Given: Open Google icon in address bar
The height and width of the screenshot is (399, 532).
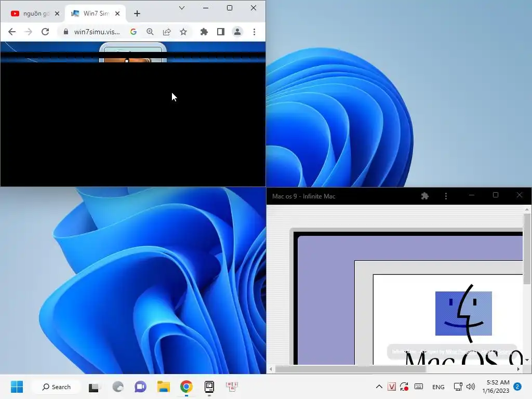Looking at the screenshot, I should 134,32.
